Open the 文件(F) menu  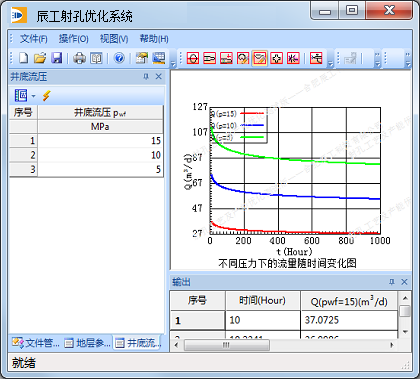click(x=34, y=39)
